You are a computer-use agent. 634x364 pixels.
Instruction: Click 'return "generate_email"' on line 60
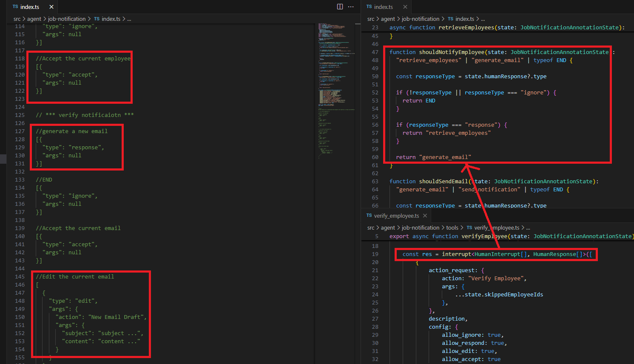click(x=433, y=157)
